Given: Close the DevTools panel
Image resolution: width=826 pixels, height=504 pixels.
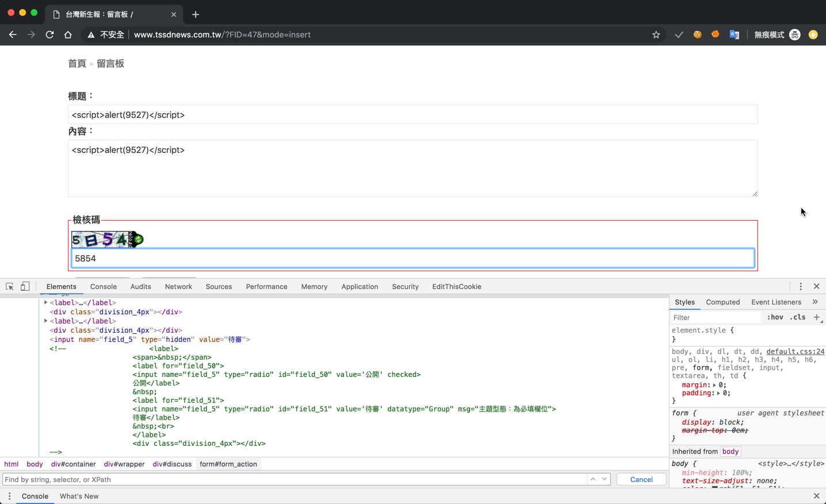Looking at the screenshot, I should click(817, 286).
